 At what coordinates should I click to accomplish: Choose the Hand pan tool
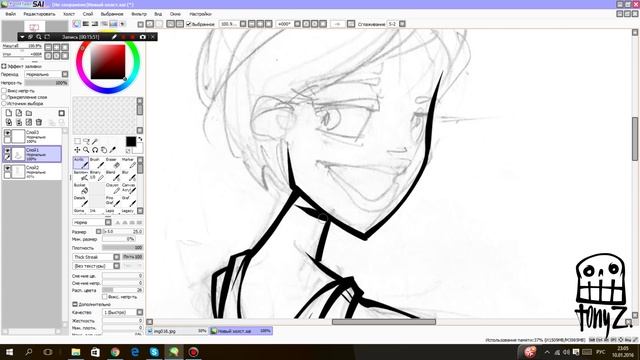coord(104,150)
